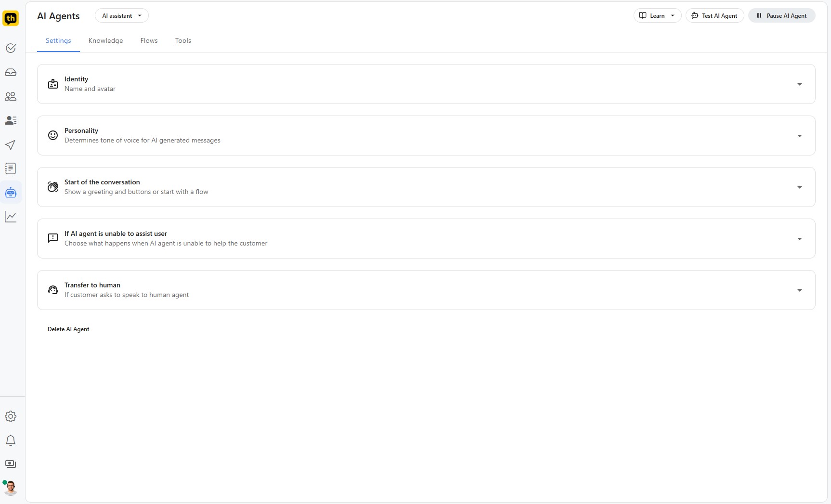This screenshot has height=504, width=831.
Task: Select the AI agent robot icon
Action: click(x=11, y=193)
